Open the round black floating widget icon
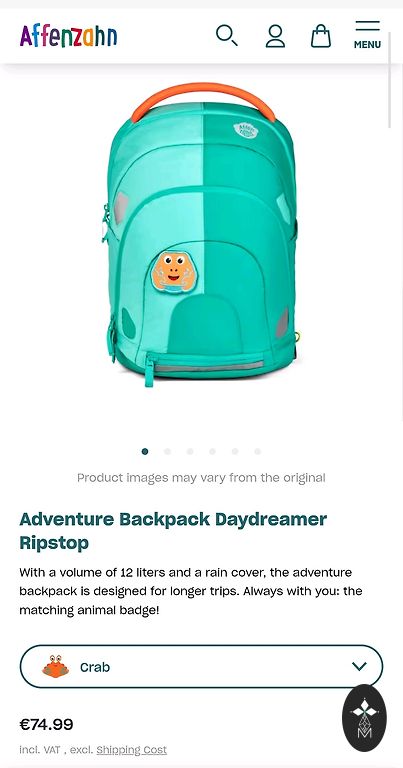 click(364, 718)
